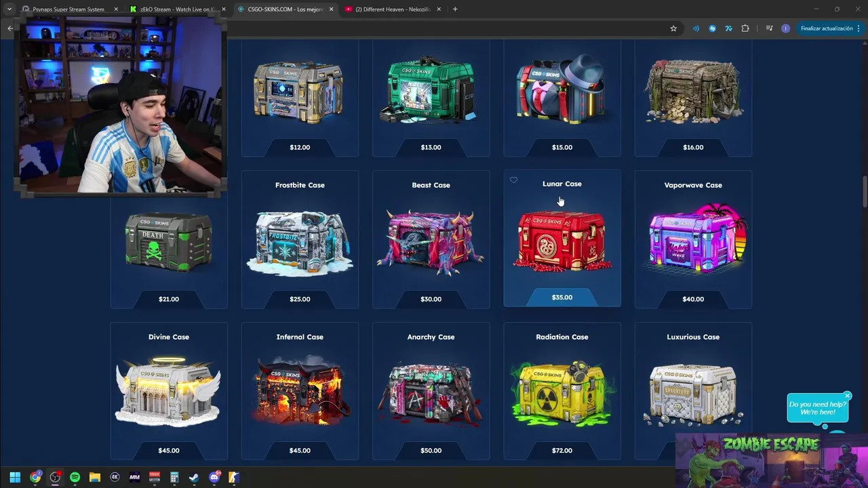Click the $40.00 Vaporwave Case price
The image size is (868, 488).
[693, 299]
